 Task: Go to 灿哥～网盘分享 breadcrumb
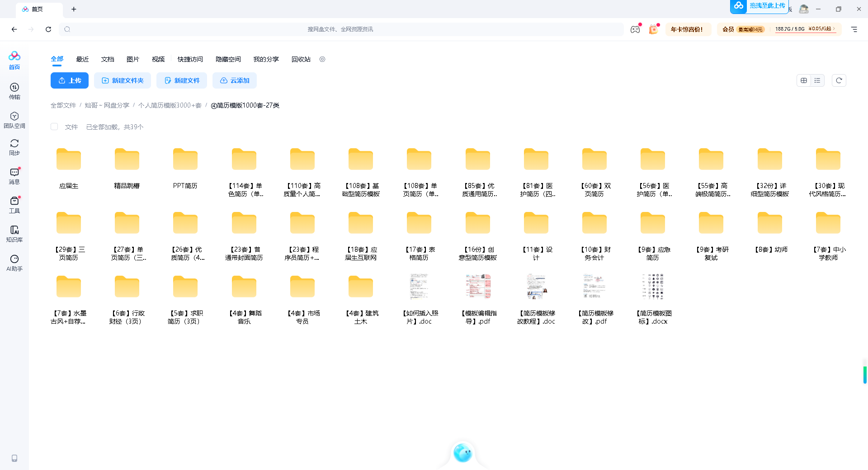107,105
